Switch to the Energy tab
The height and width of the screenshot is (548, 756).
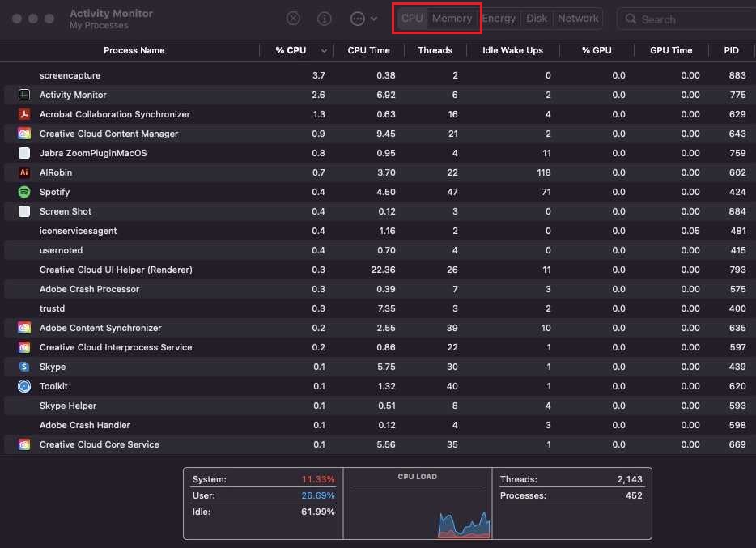(x=499, y=19)
